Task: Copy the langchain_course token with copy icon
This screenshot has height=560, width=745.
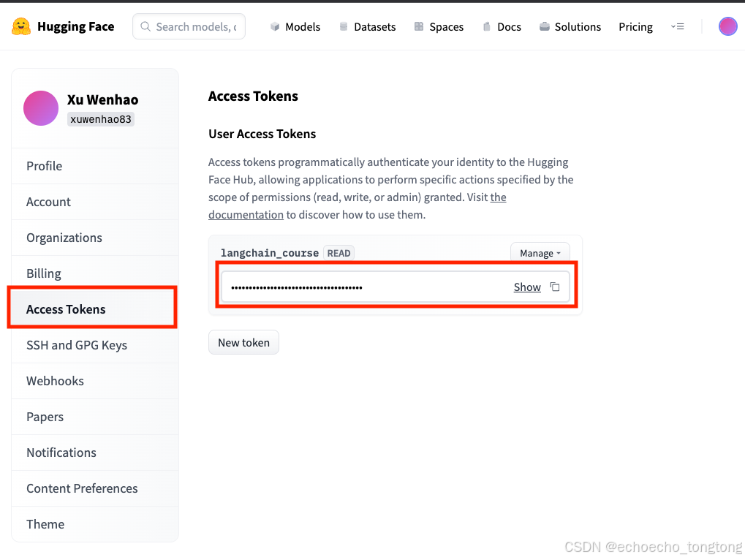Action: [x=554, y=287]
